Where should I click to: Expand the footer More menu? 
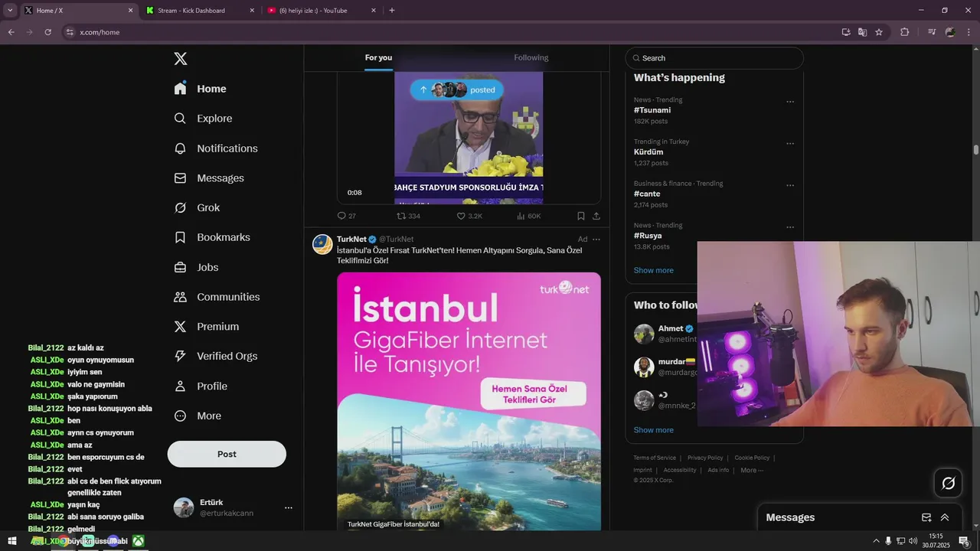click(x=752, y=470)
